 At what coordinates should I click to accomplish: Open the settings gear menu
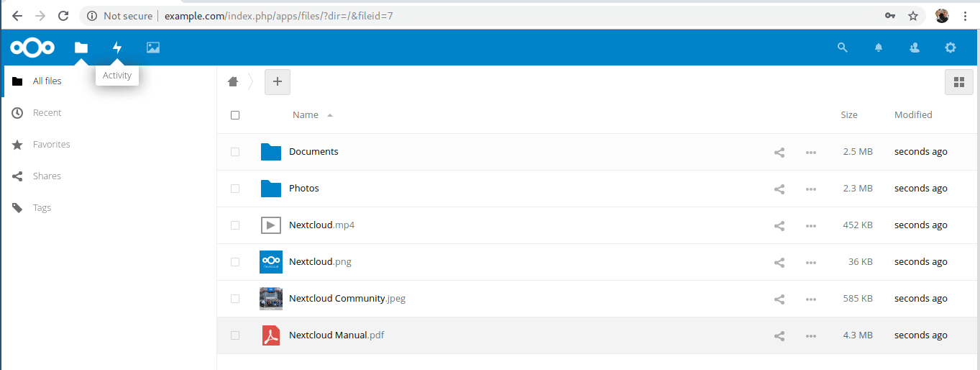pos(951,48)
